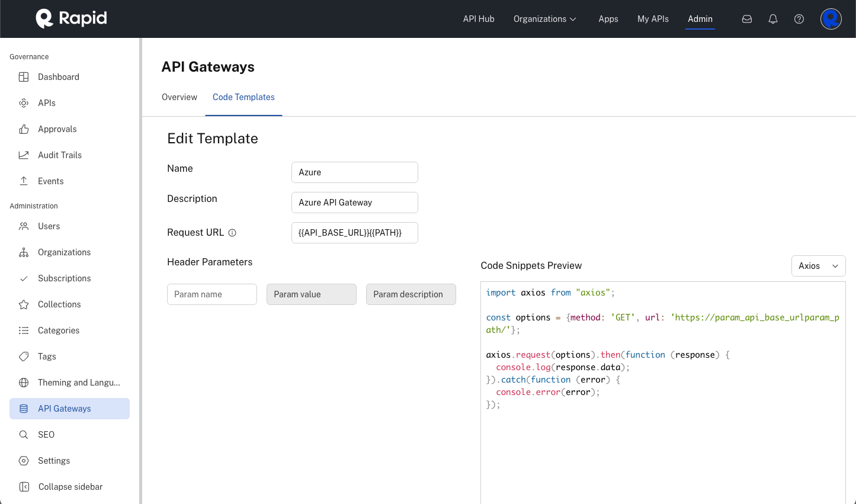This screenshot has width=856, height=504.
Task: Open Dashboard from sidebar
Action: (x=59, y=77)
